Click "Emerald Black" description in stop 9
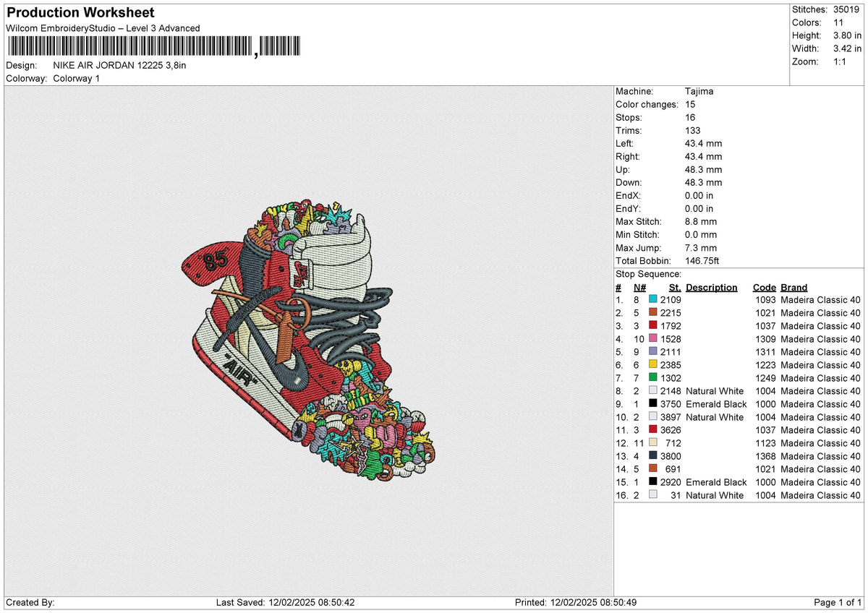 716,404
